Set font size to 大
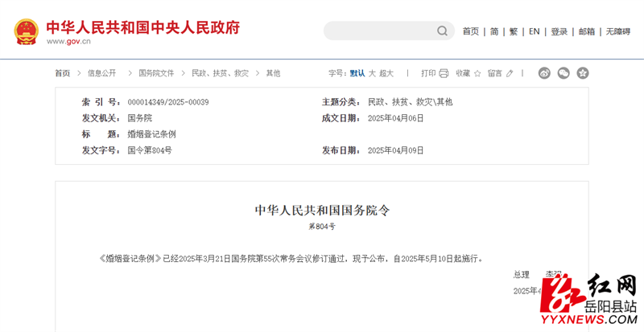 [x=372, y=73]
